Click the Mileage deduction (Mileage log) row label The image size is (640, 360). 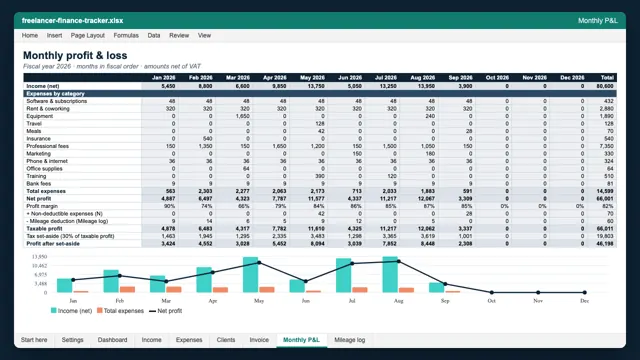tap(67, 221)
